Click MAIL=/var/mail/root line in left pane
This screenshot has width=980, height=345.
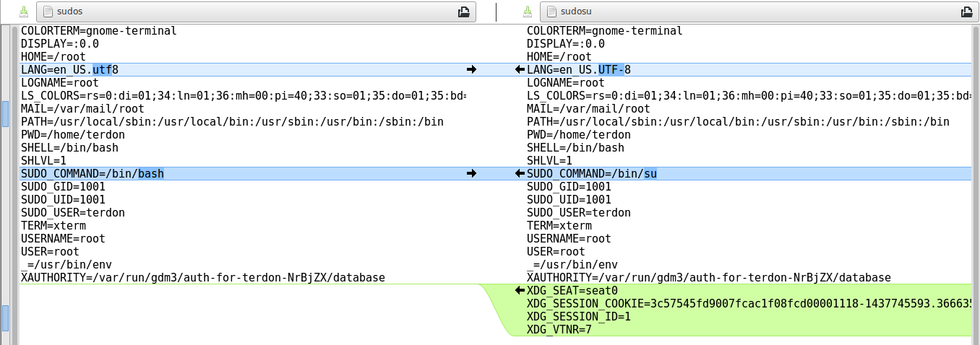coord(82,109)
